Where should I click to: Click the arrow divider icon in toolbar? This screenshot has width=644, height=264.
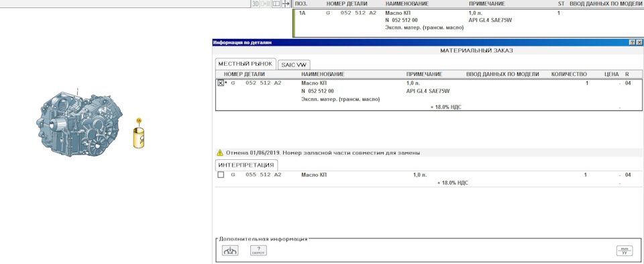pyautogui.click(x=286, y=4)
